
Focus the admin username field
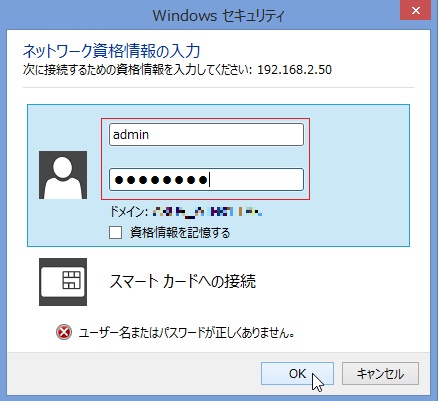(206, 135)
